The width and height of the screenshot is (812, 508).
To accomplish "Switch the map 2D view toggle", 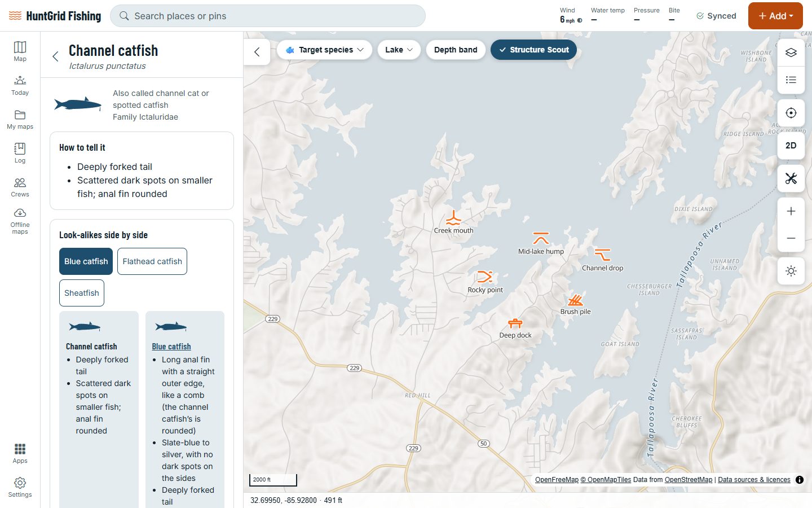I will point(791,146).
